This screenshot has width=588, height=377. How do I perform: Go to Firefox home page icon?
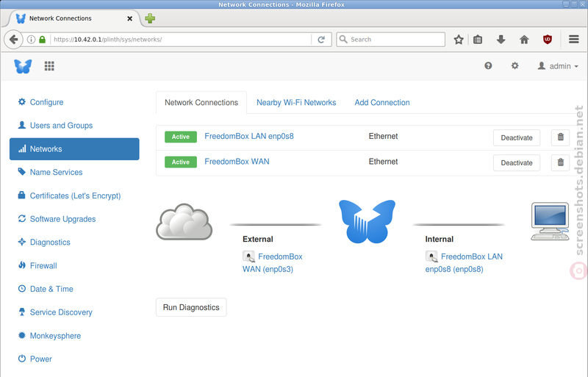524,40
